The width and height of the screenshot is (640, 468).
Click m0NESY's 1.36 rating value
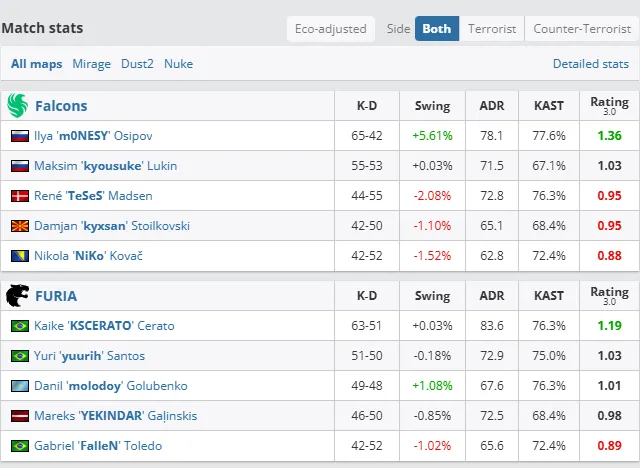609,135
